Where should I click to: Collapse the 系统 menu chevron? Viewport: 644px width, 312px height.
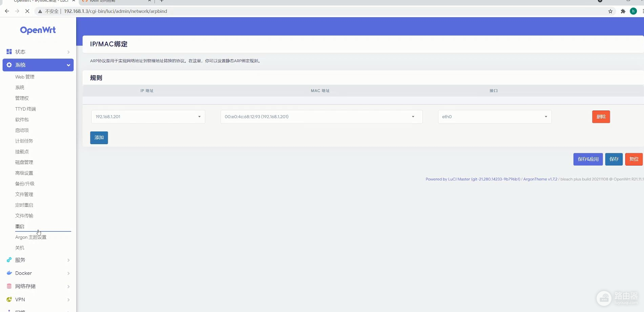[x=68, y=65]
